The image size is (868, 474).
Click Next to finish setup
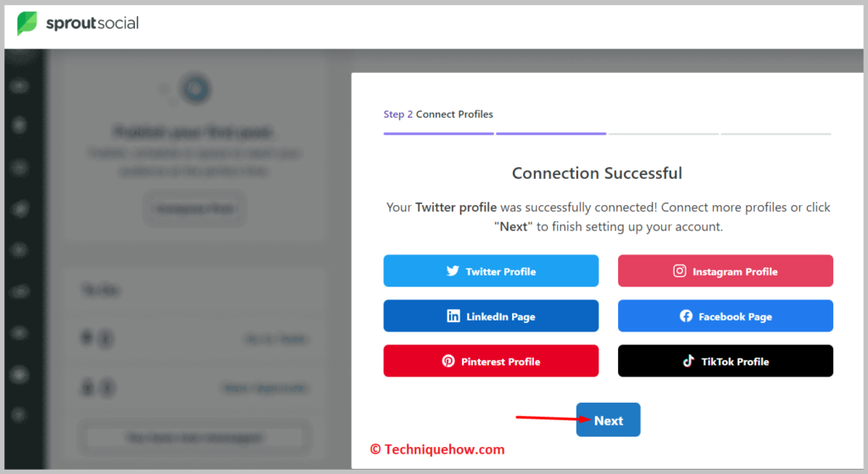click(608, 420)
